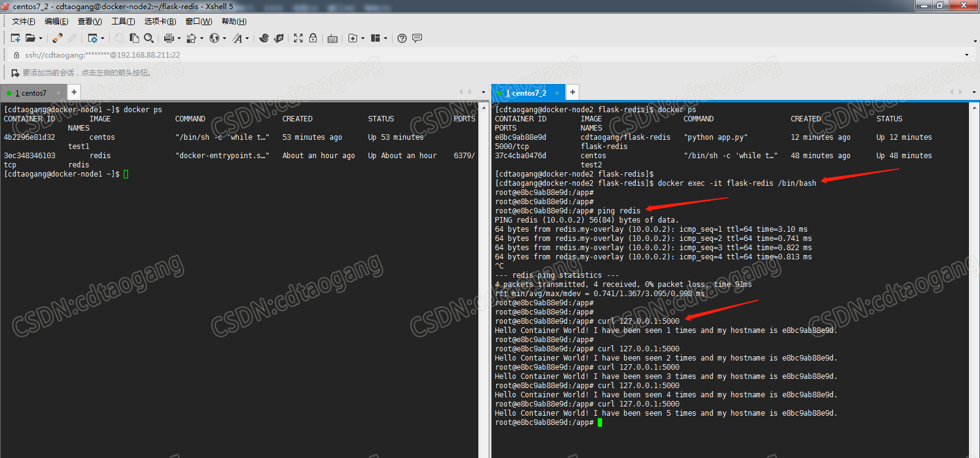
Task: Open the 编辑(E) menu
Action: (x=56, y=21)
